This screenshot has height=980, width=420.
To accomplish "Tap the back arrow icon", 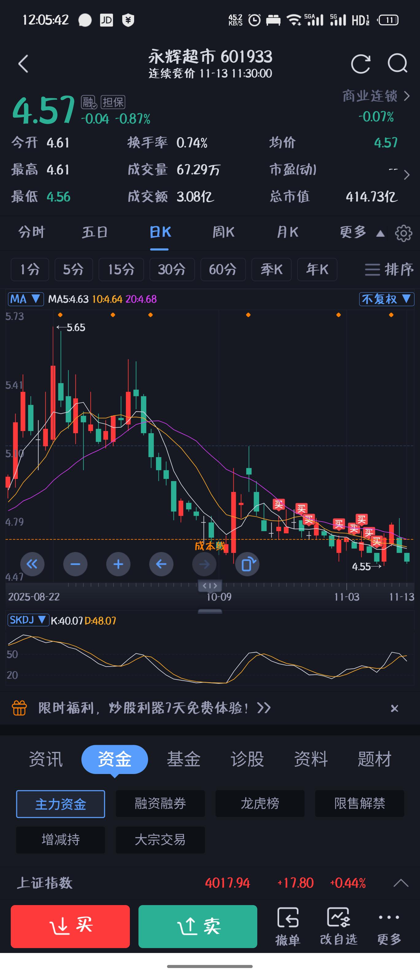I will (x=23, y=64).
